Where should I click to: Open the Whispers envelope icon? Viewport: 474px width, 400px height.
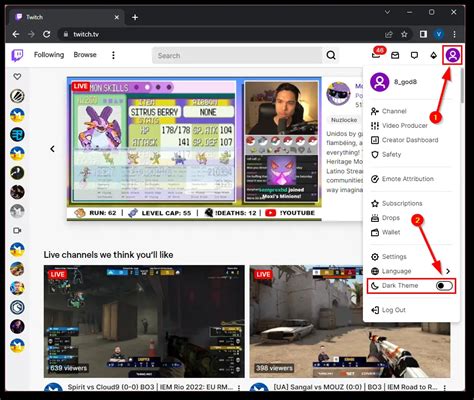pyautogui.click(x=395, y=55)
